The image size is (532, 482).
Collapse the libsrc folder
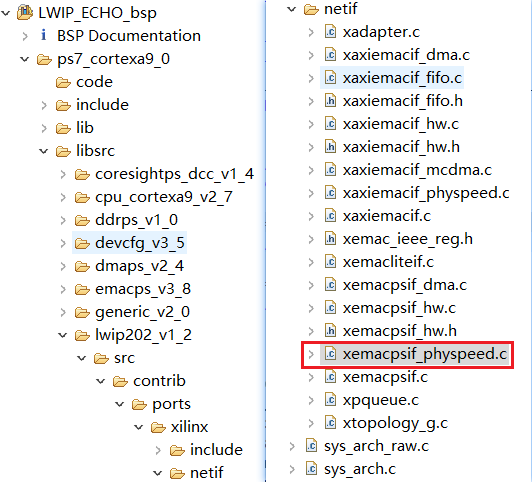click(x=44, y=151)
